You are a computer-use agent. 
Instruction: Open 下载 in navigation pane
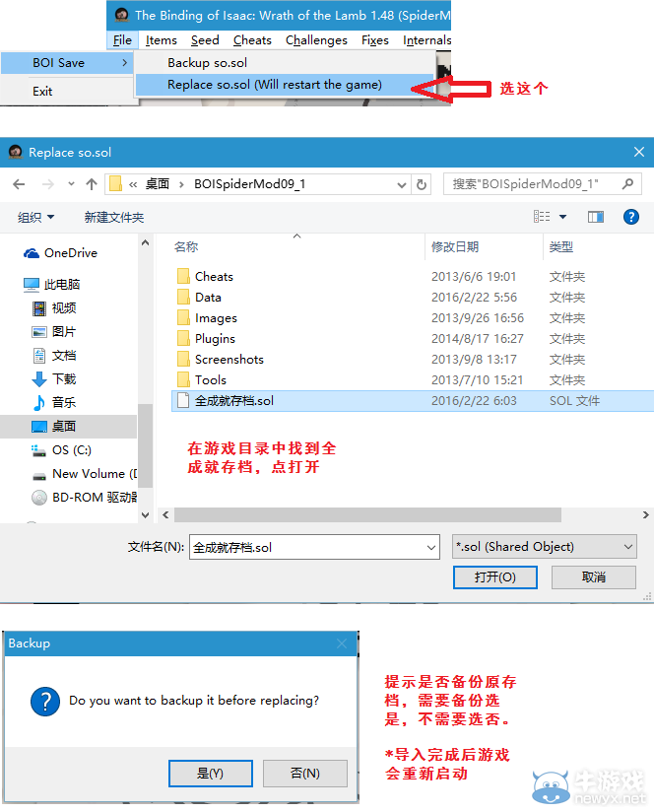tap(54, 379)
